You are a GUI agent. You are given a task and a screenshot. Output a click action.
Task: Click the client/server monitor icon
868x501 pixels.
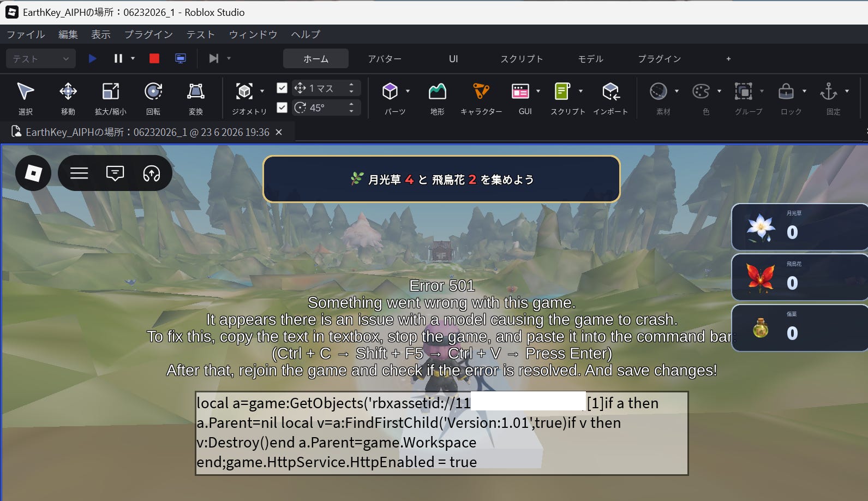coord(181,58)
